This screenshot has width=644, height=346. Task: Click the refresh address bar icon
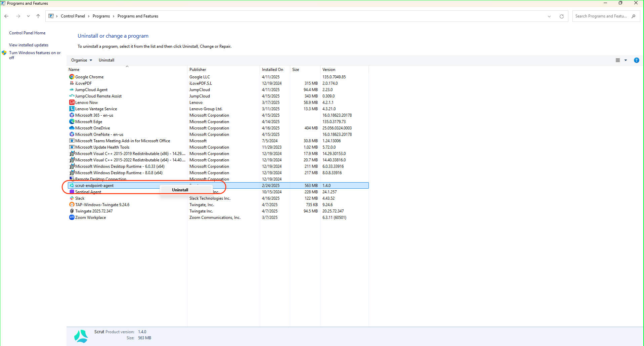coord(561,16)
